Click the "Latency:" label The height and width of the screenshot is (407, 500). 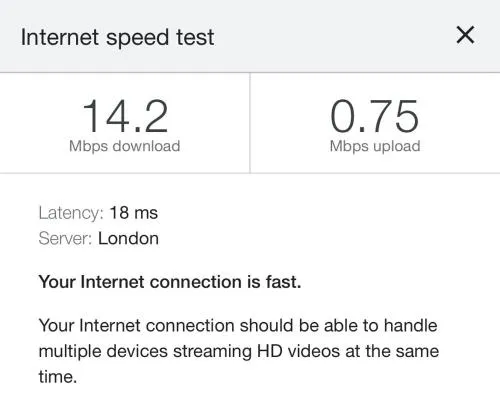71,213
